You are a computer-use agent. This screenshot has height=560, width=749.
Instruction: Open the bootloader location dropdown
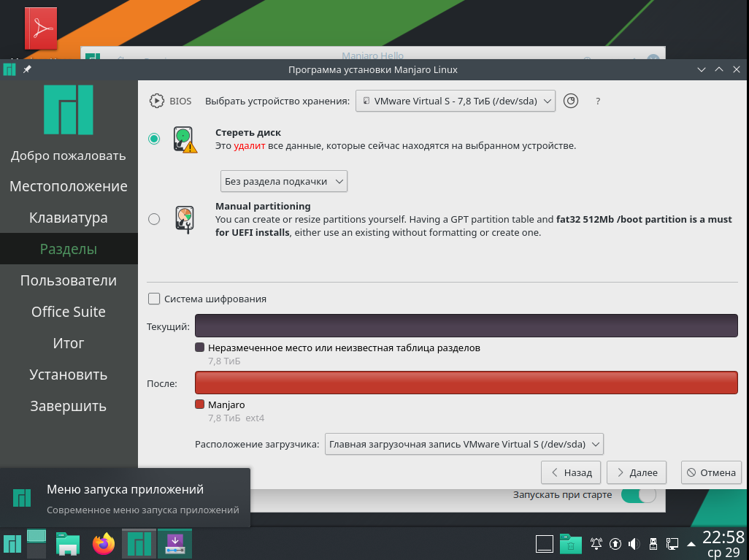point(464,444)
